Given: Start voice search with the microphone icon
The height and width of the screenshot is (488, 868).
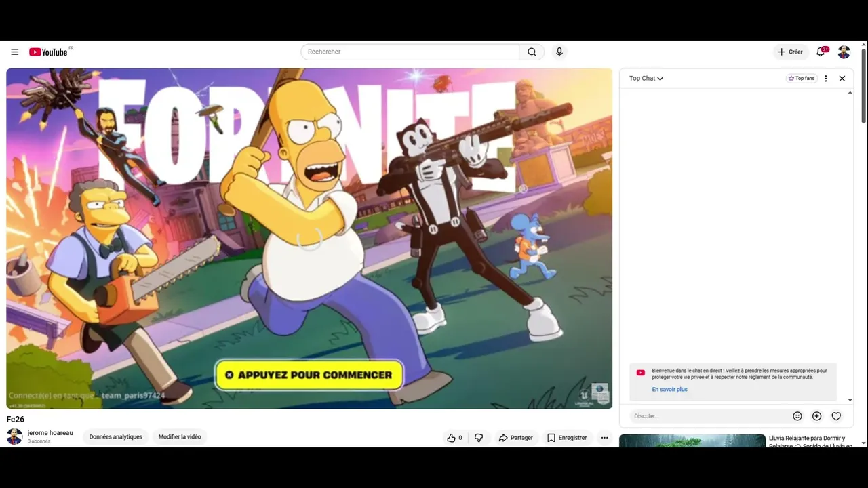Looking at the screenshot, I should (559, 52).
